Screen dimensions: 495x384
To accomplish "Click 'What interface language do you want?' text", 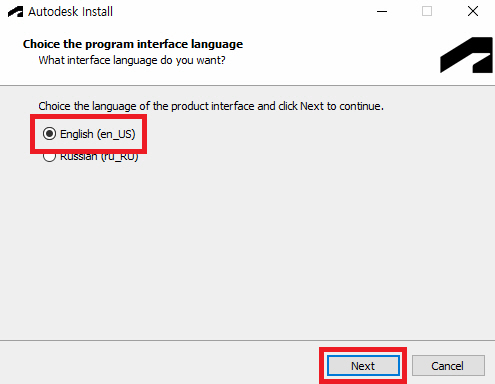I will 132,60.
